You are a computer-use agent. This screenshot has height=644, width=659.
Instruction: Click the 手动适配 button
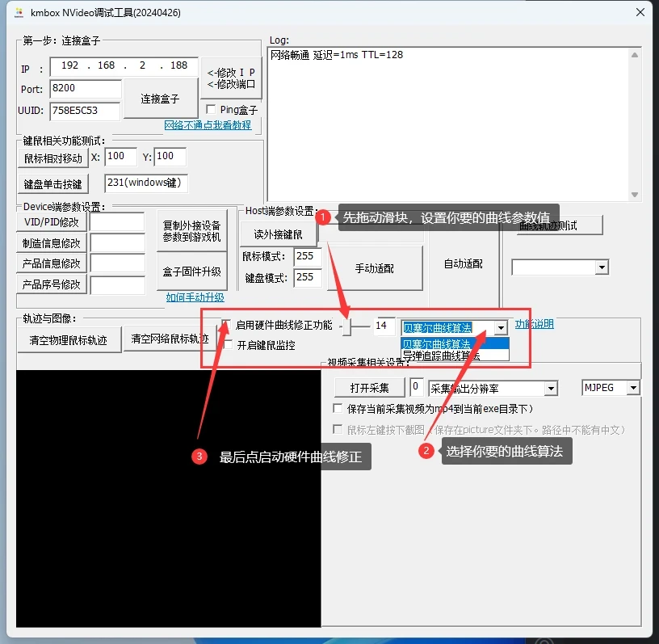(375, 268)
